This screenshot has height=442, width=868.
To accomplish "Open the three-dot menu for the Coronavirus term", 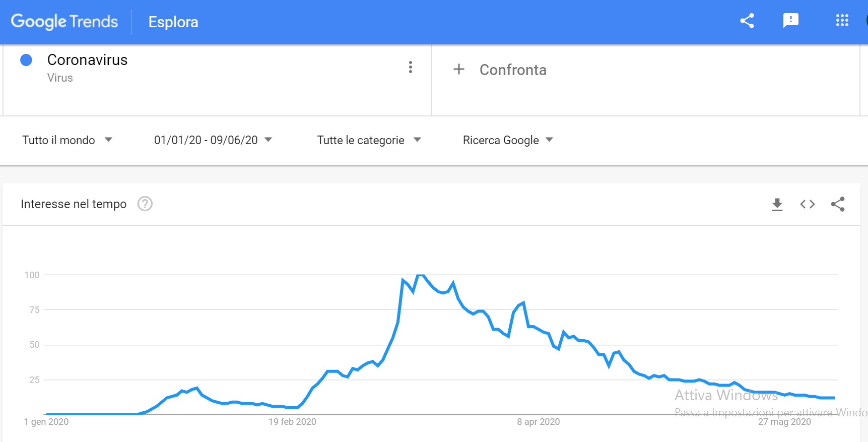I will tap(411, 67).
